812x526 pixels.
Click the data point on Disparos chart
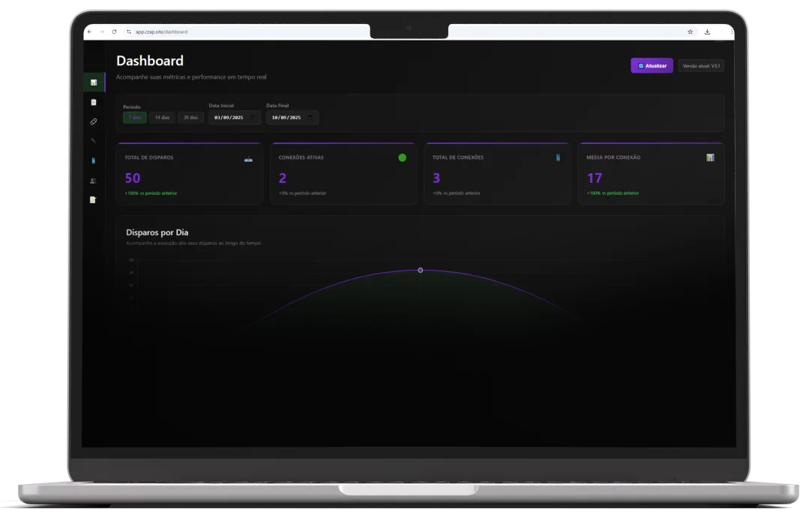point(420,270)
